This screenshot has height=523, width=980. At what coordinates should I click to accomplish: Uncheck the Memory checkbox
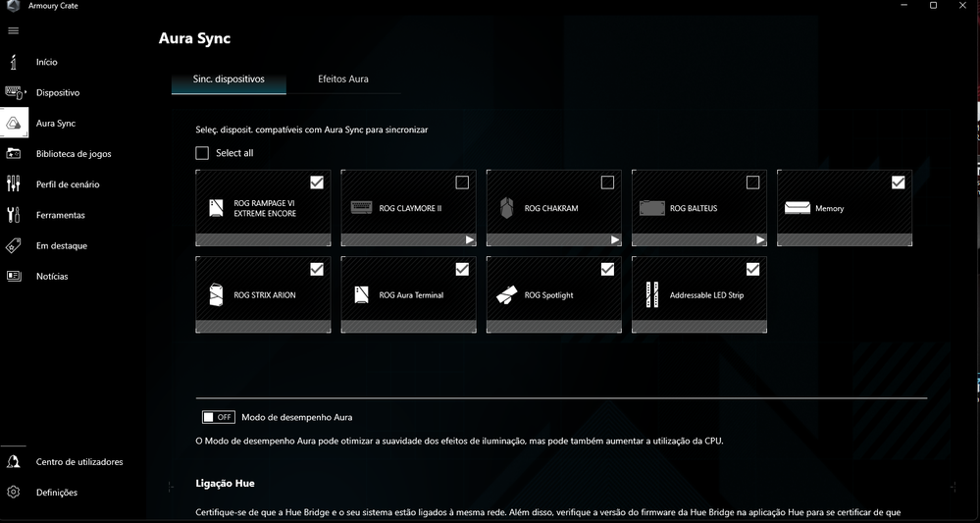pyautogui.click(x=899, y=182)
